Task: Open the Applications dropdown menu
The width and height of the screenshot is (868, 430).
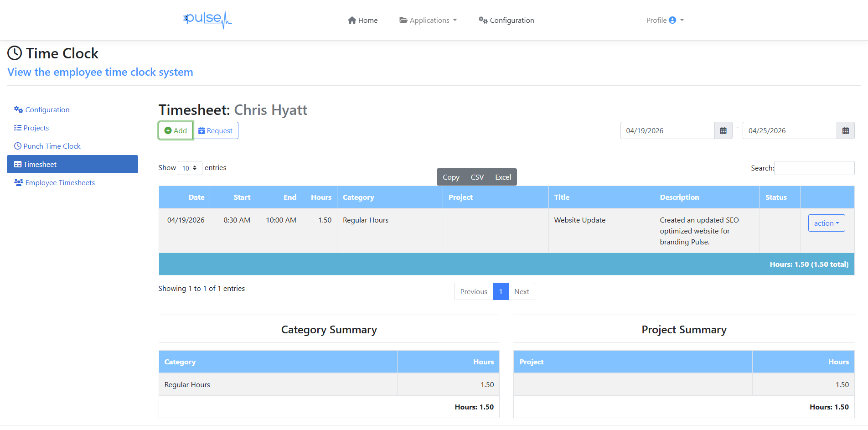Action: click(428, 20)
